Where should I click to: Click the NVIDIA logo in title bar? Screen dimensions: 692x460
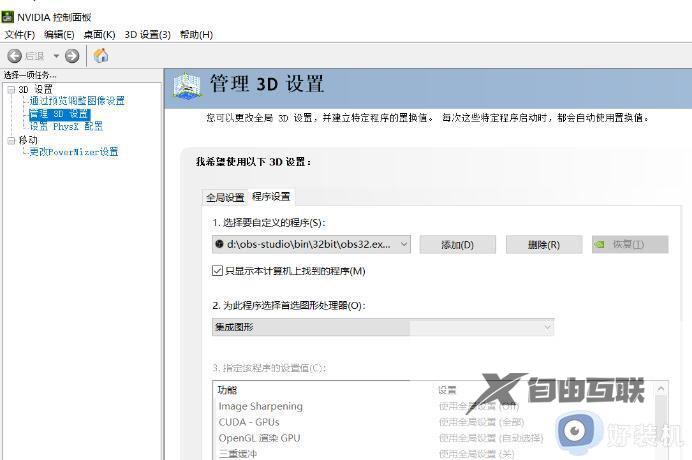click(9, 17)
